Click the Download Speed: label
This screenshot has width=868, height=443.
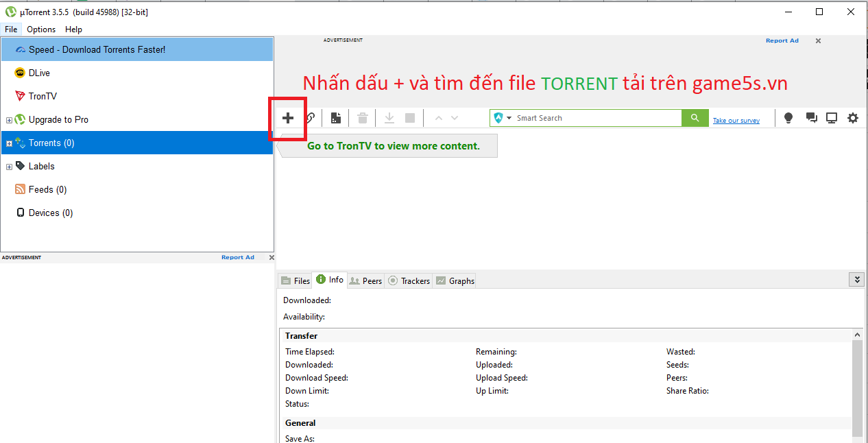[317, 378]
